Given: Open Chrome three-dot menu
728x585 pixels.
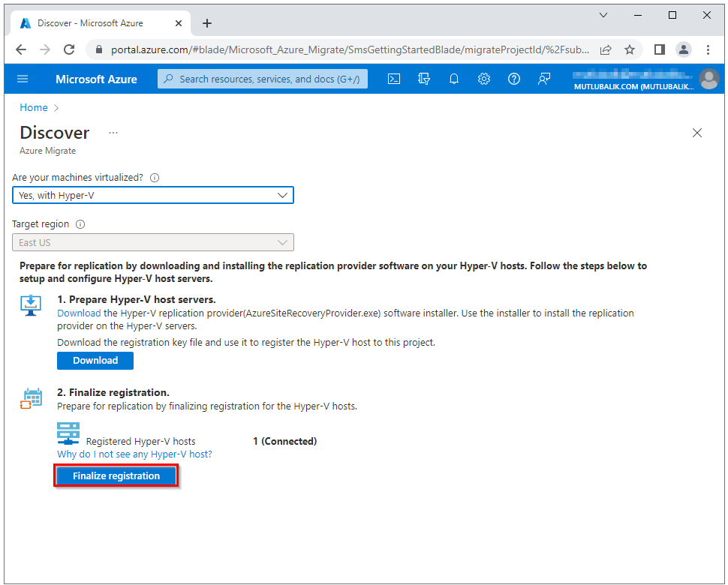Looking at the screenshot, I should pos(708,49).
